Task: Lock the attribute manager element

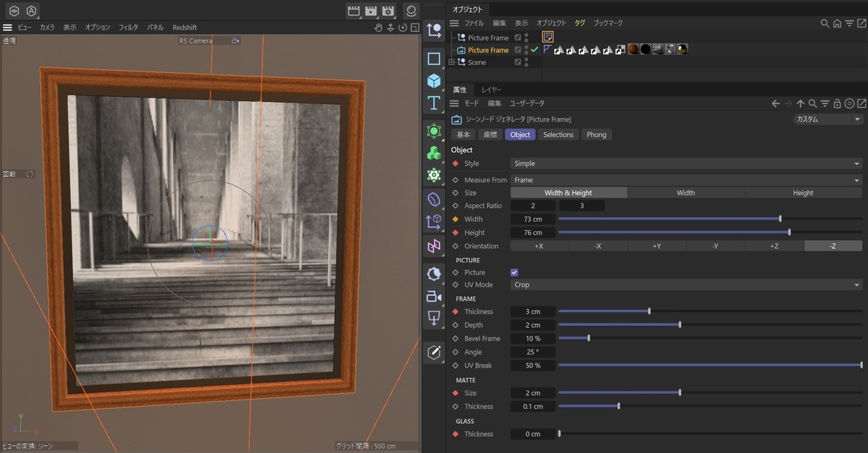Action: (837, 103)
